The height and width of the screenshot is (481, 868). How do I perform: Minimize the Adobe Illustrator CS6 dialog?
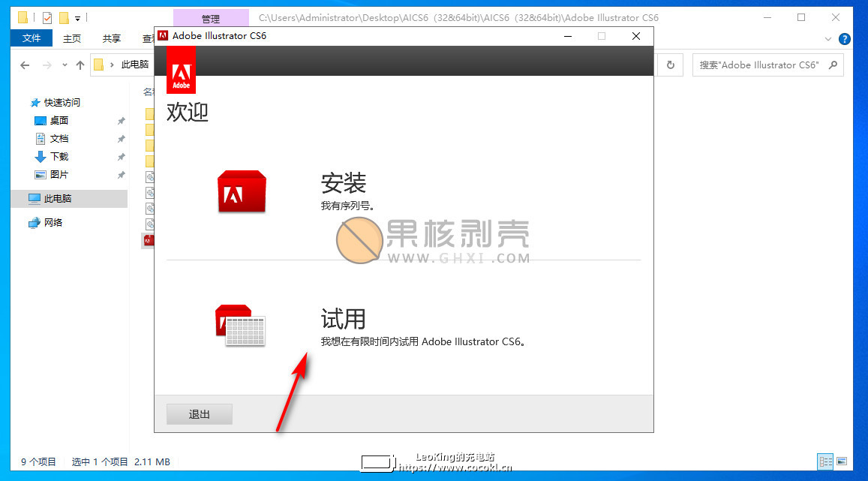567,36
